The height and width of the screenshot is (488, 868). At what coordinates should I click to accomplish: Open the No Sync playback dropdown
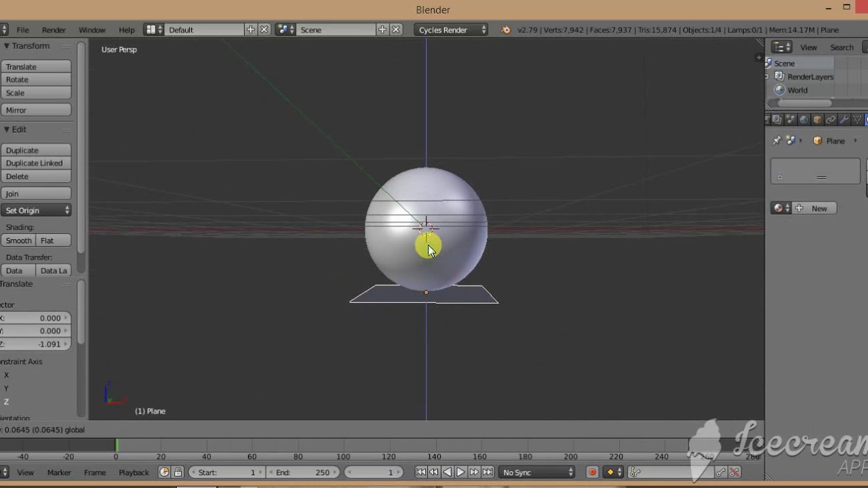click(x=538, y=472)
